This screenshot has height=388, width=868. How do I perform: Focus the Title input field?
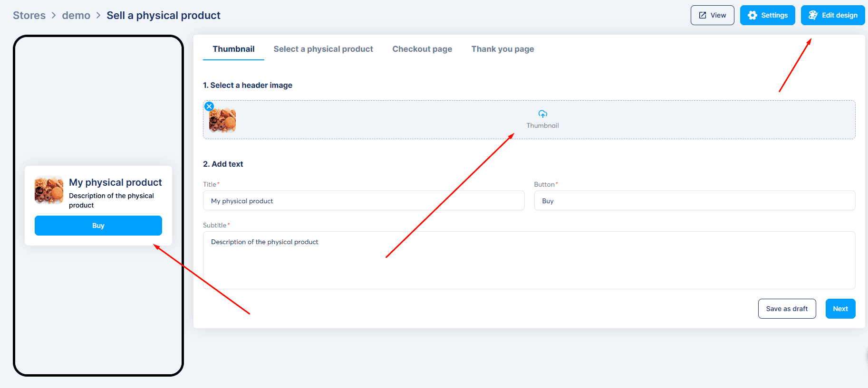pyautogui.click(x=364, y=201)
